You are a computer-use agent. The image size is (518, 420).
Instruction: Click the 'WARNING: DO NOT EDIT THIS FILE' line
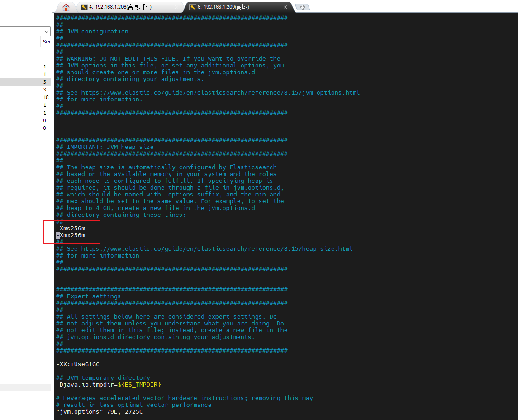(x=168, y=58)
